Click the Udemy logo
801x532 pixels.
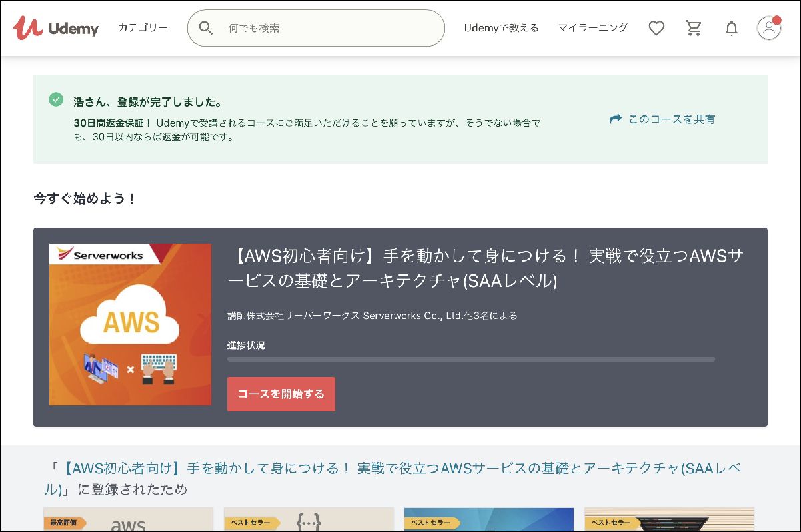[x=56, y=28]
